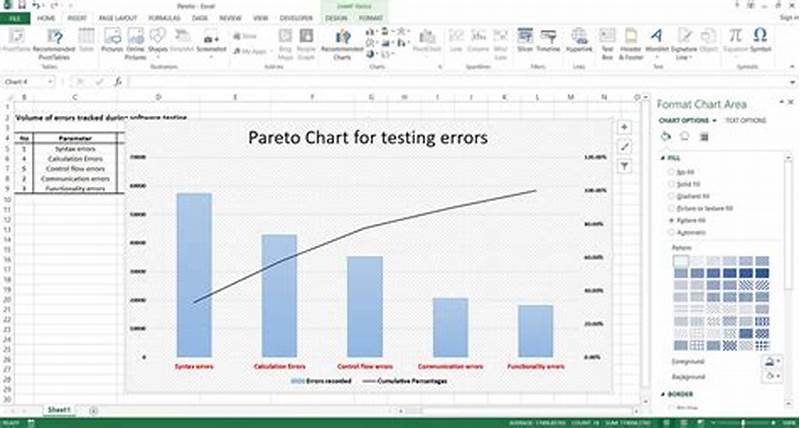This screenshot has height=428, width=800.
Task: Pick the last pattern swatch in second row
Action: [763, 273]
